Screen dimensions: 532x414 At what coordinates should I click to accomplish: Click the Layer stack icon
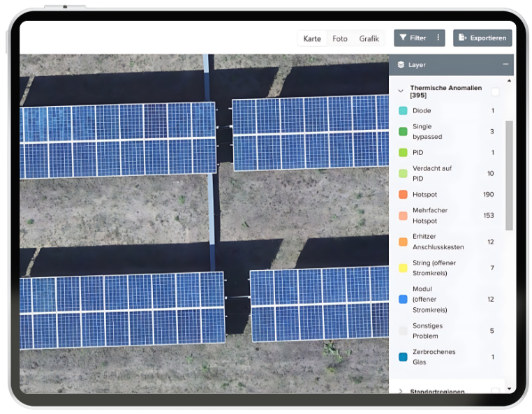pos(401,65)
